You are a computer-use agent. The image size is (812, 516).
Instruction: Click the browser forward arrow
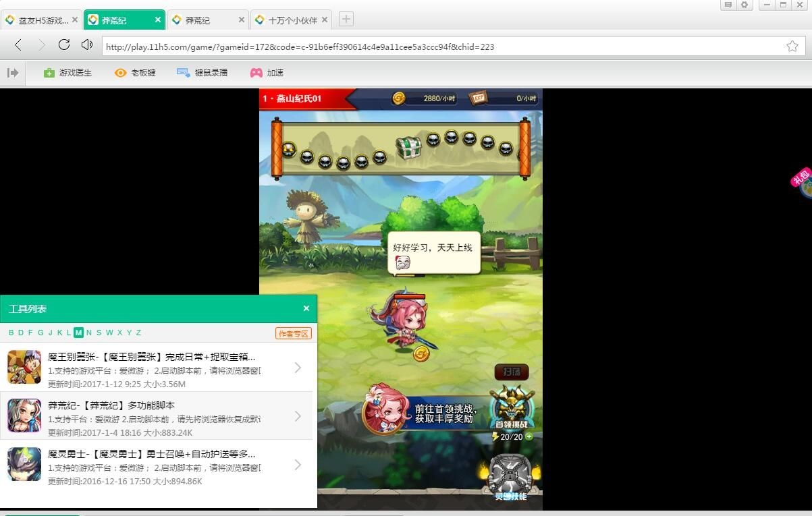coord(41,45)
